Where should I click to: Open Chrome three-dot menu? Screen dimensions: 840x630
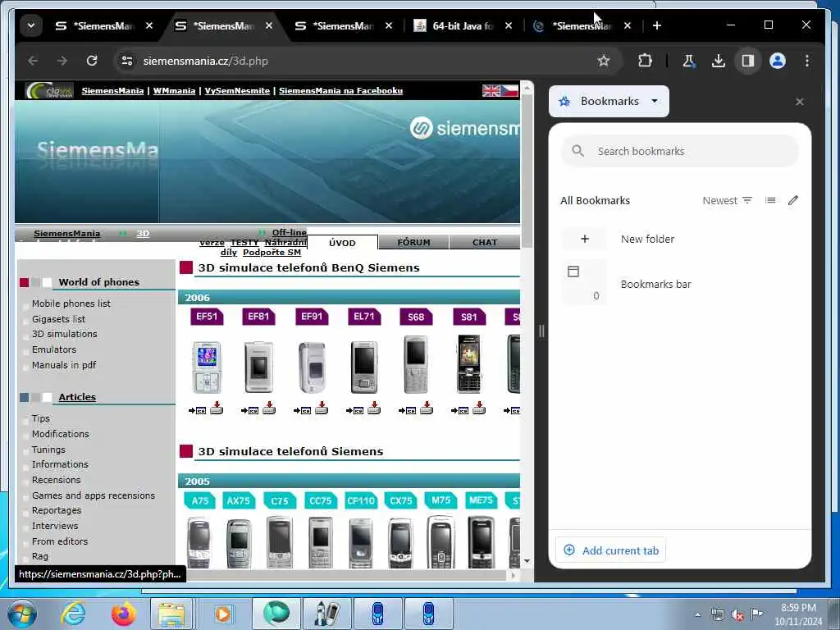[x=807, y=61]
